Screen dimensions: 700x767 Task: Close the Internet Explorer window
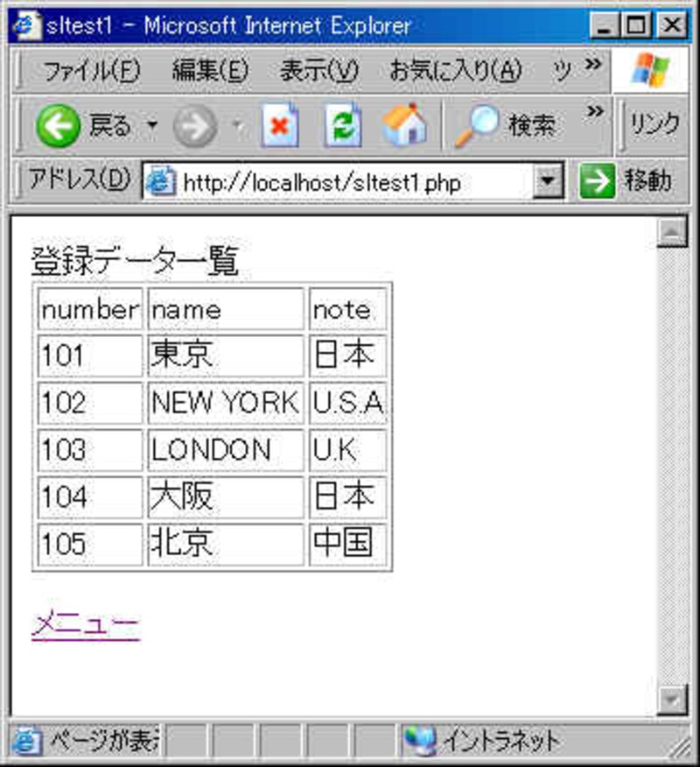coord(672,25)
